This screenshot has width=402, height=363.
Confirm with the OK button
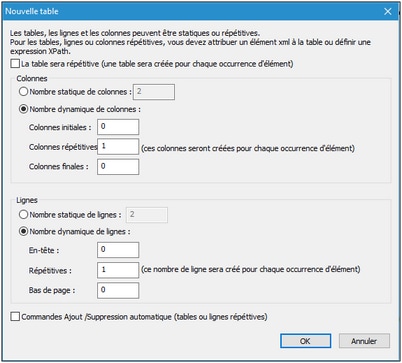click(x=305, y=341)
